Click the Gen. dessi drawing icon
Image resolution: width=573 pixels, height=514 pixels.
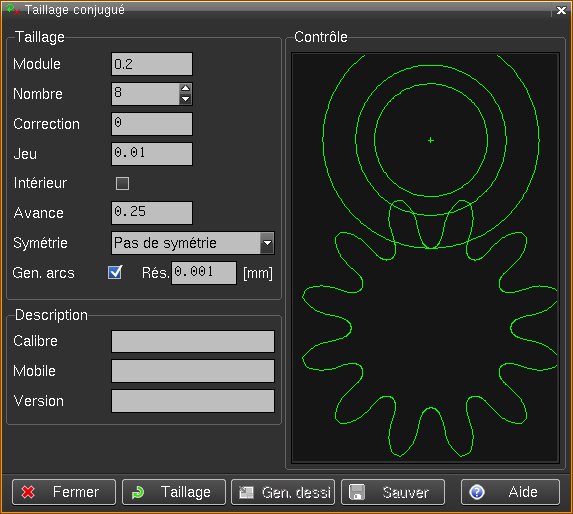[246, 492]
